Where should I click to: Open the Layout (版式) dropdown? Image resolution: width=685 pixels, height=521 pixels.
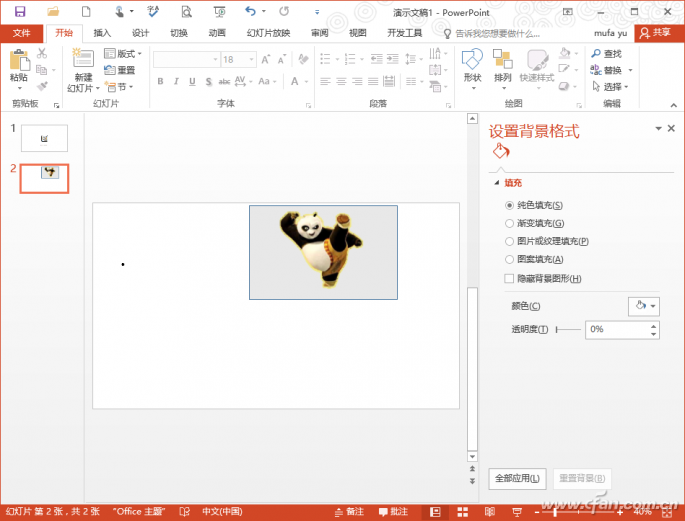tap(123, 54)
